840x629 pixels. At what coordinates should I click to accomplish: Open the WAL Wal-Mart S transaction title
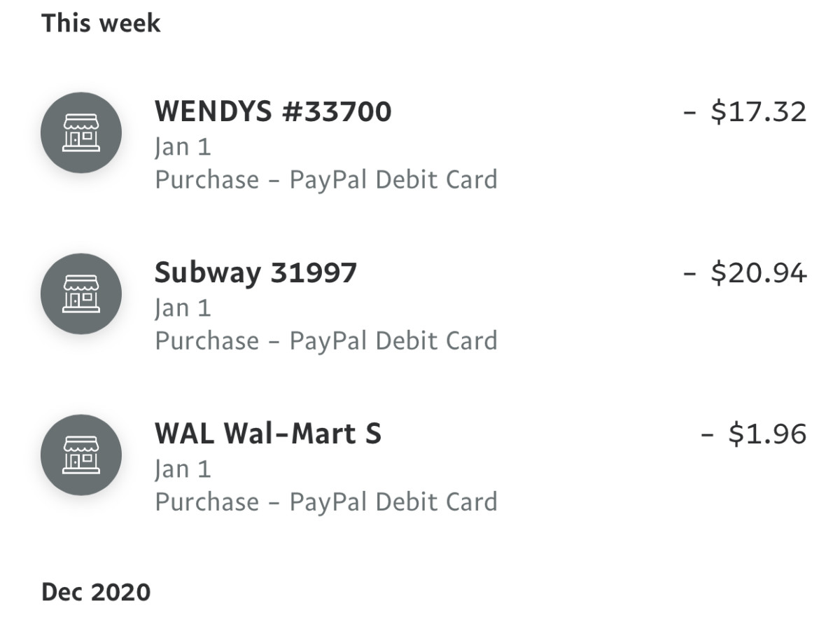268,434
